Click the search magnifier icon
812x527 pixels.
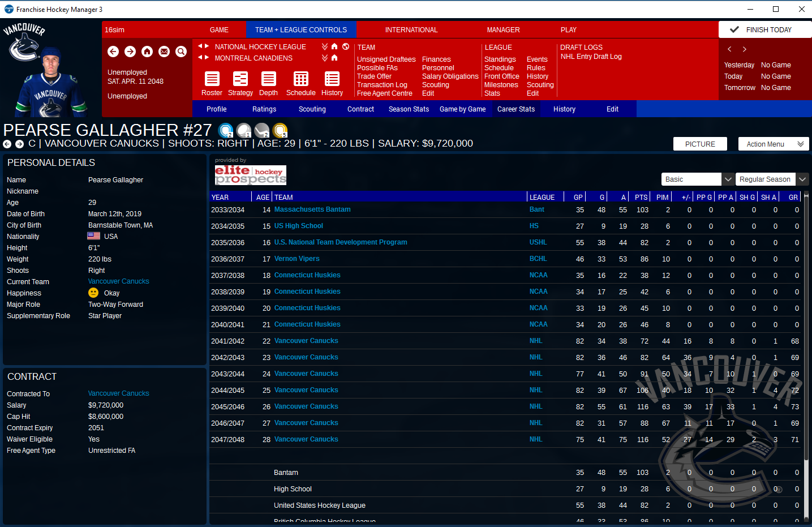pos(181,52)
